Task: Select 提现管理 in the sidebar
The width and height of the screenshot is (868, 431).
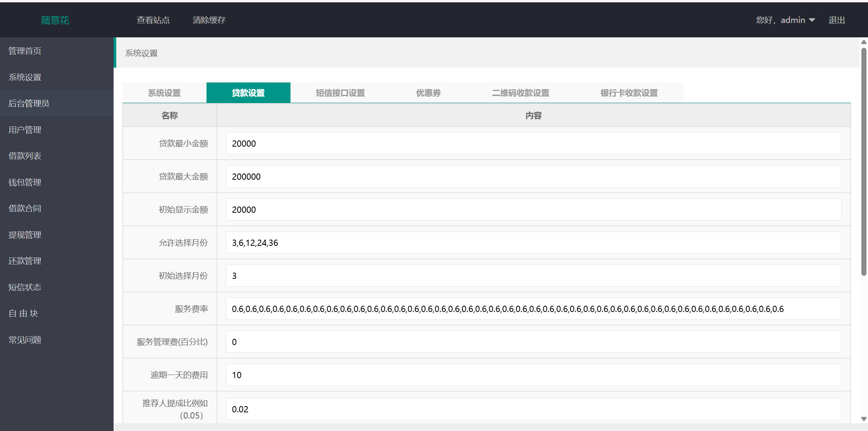Action: tap(25, 235)
